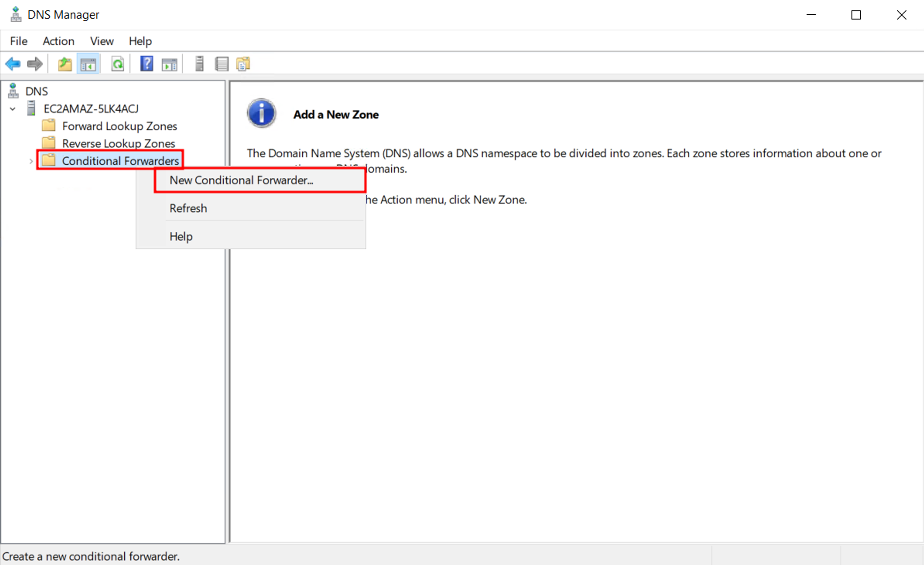The image size is (924, 565).
Task: Choose Help in the context menu
Action: pos(181,236)
